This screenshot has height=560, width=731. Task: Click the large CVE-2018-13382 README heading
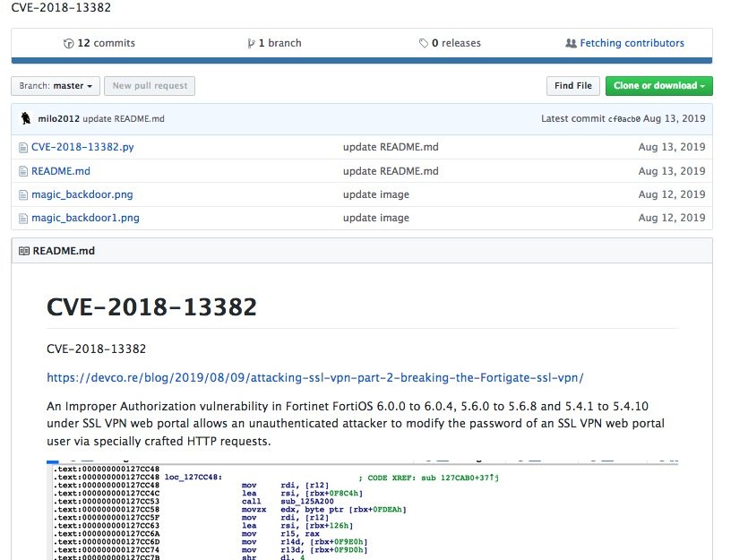[152, 306]
